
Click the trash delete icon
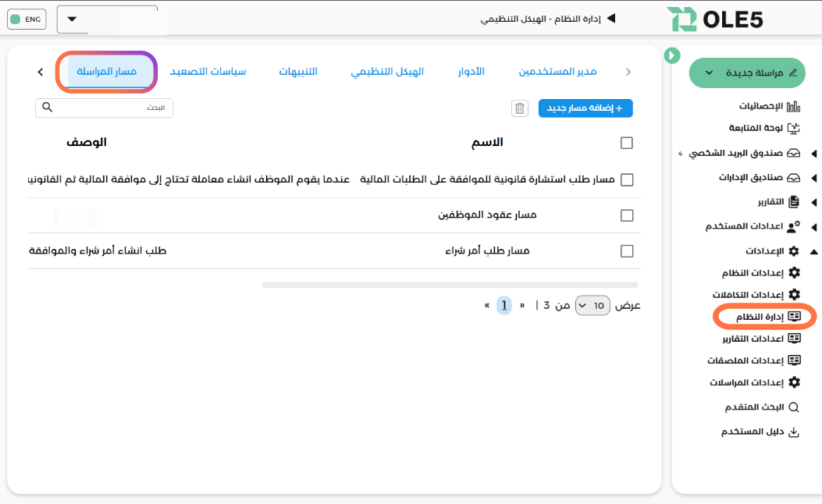pyautogui.click(x=519, y=108)
